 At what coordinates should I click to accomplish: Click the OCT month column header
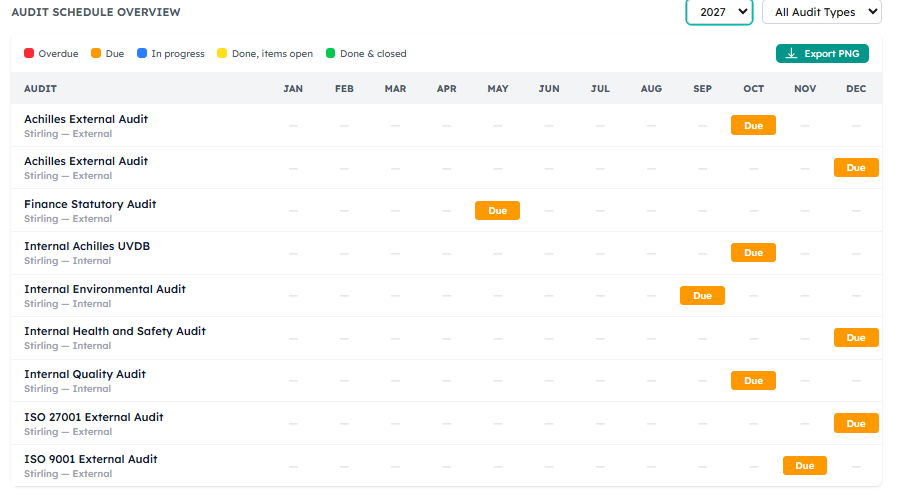pos(753,89)
